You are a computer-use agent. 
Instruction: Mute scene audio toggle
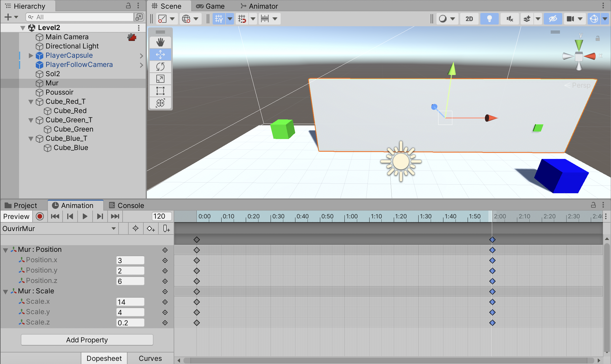click(509, 19)
